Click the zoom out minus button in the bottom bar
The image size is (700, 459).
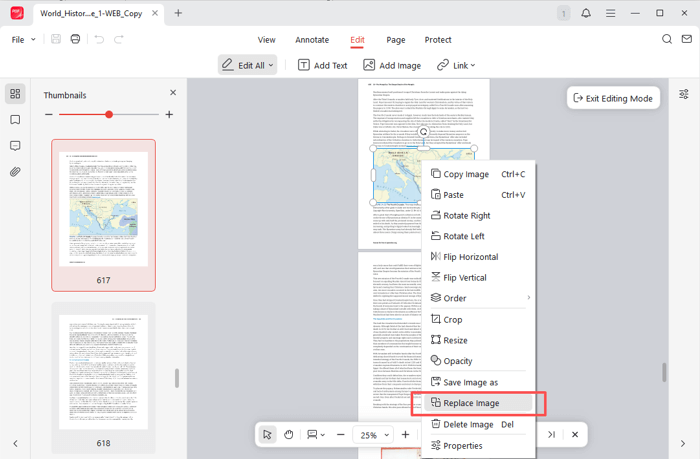point(341,434)
